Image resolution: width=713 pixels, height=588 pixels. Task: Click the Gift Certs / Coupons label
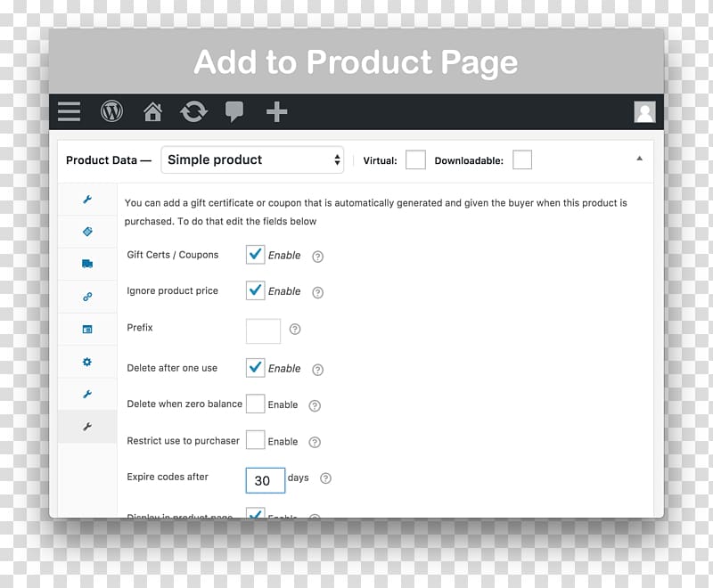pyautogui.click(x=172, y=255)
